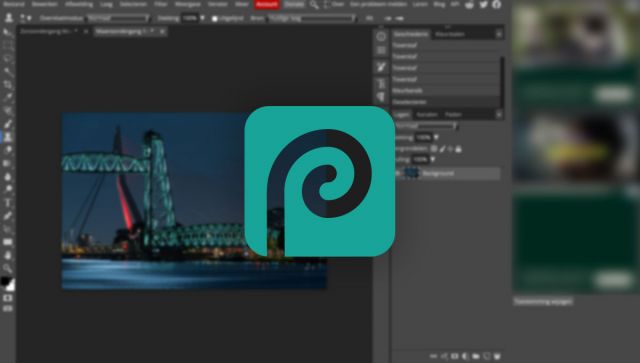
Task: Select the Eraser tool
Action: tap(7, 150)
